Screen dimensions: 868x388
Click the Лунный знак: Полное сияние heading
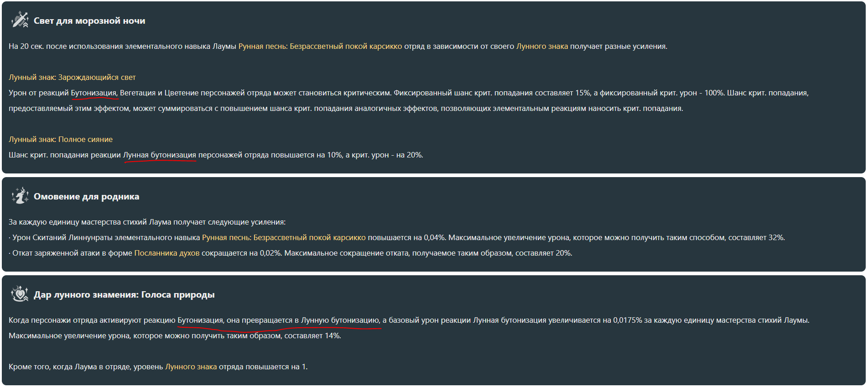(x=61, y=140)
